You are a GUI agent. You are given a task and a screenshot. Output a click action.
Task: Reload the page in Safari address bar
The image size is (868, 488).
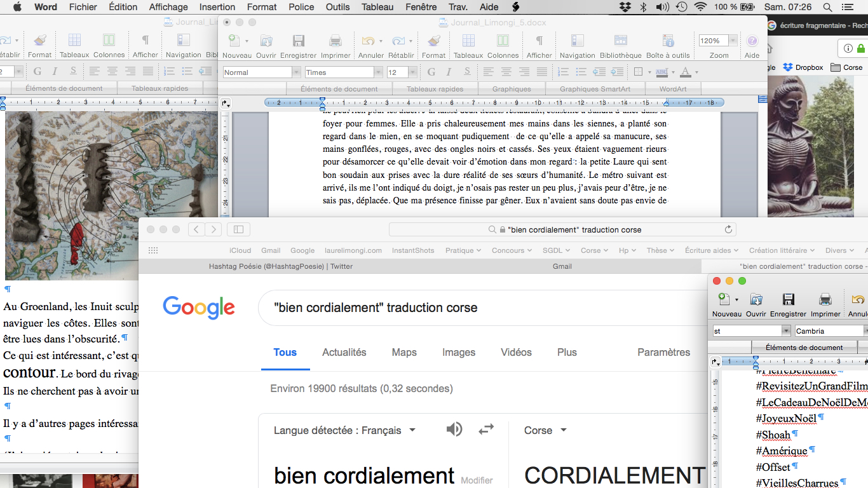coord(728,229)
